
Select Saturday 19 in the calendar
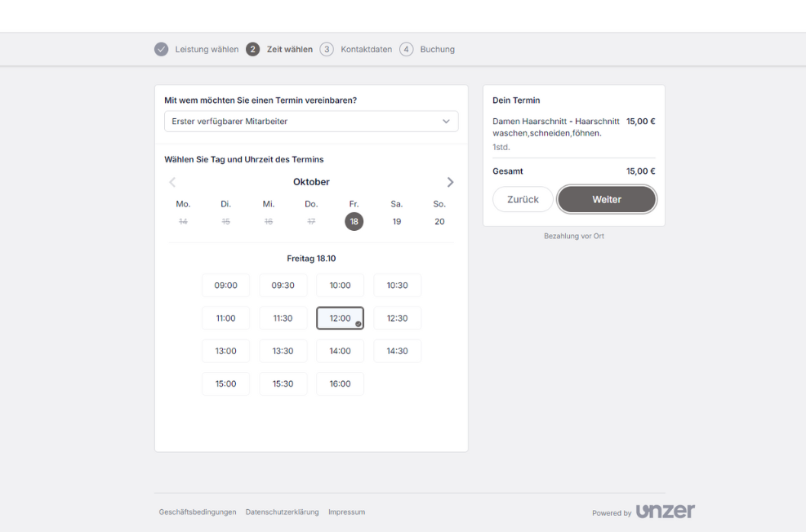pos(397,221)
